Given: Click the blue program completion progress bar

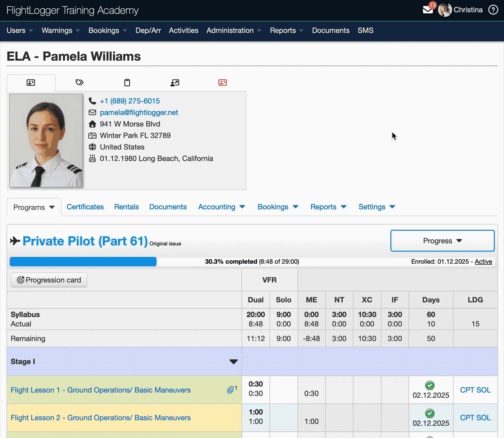Looking at the screenshot, I should [x=83, y=262].
